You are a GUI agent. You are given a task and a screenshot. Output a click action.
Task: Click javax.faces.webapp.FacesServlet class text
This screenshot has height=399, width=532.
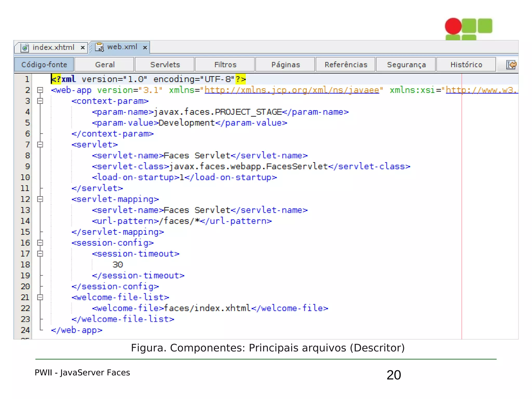coord(249,167)
